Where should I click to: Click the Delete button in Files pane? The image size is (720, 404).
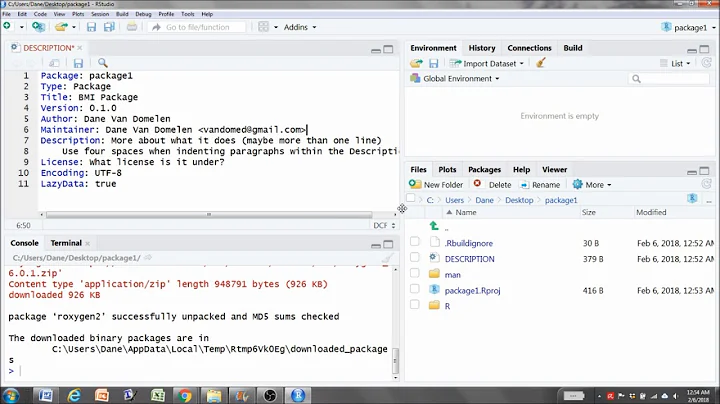tap(492, 185)
